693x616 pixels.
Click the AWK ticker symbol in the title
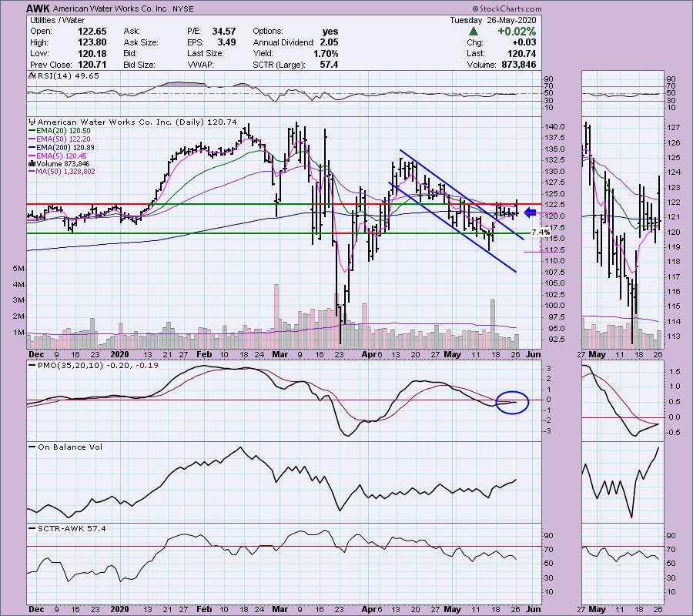(x=38, y=8)
